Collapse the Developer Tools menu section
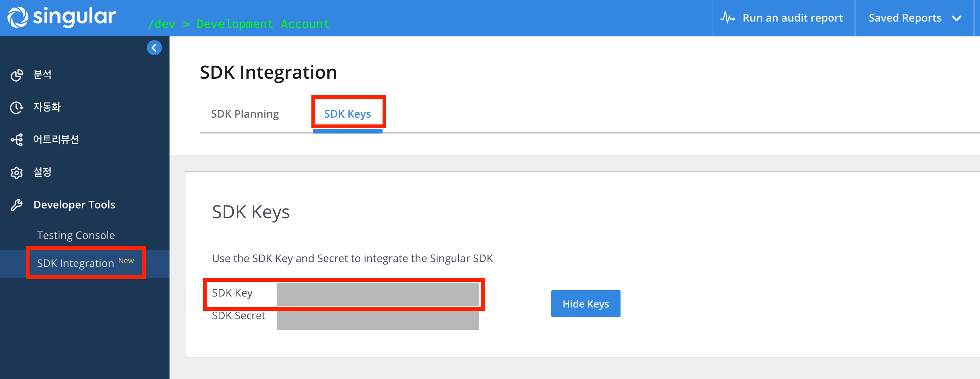The image size is (980, 379). click(x=74, y=205)
